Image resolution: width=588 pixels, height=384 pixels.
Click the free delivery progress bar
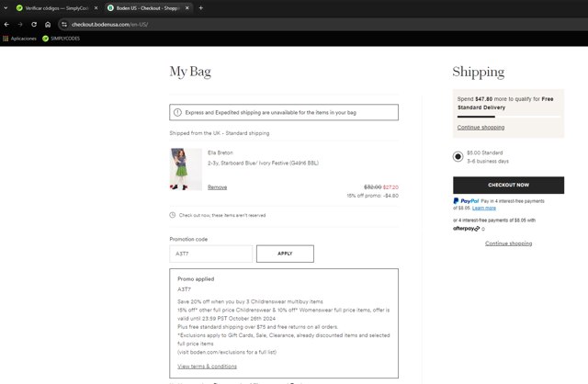coord(508,117)
